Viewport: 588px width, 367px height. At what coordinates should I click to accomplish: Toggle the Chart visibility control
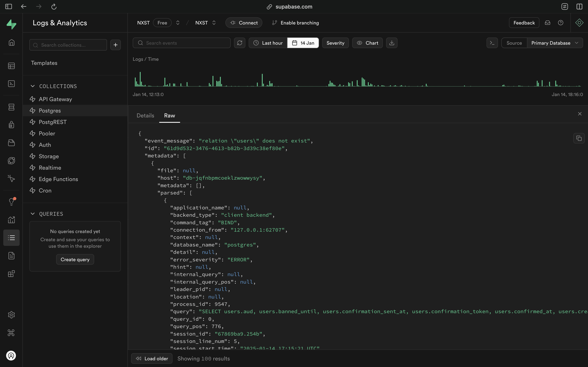point(367,43)
